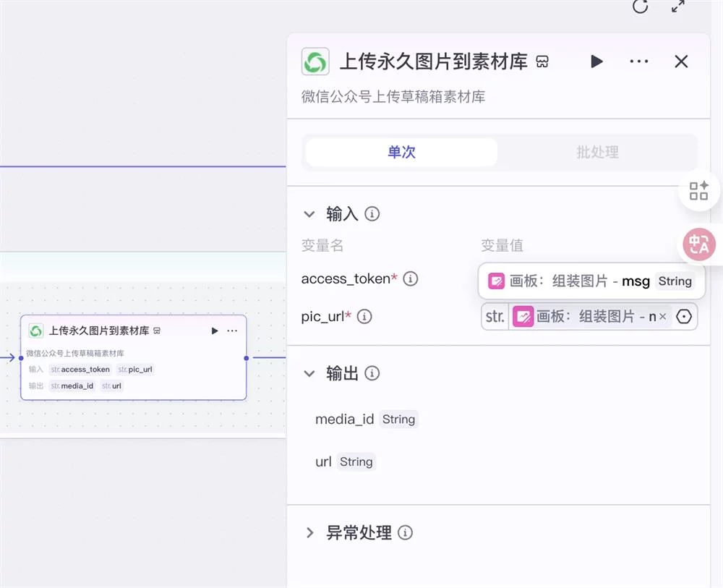The image size is (723, 588).
Task: Click the green plugin icon in the panel header
Action: tap(315, 61)
